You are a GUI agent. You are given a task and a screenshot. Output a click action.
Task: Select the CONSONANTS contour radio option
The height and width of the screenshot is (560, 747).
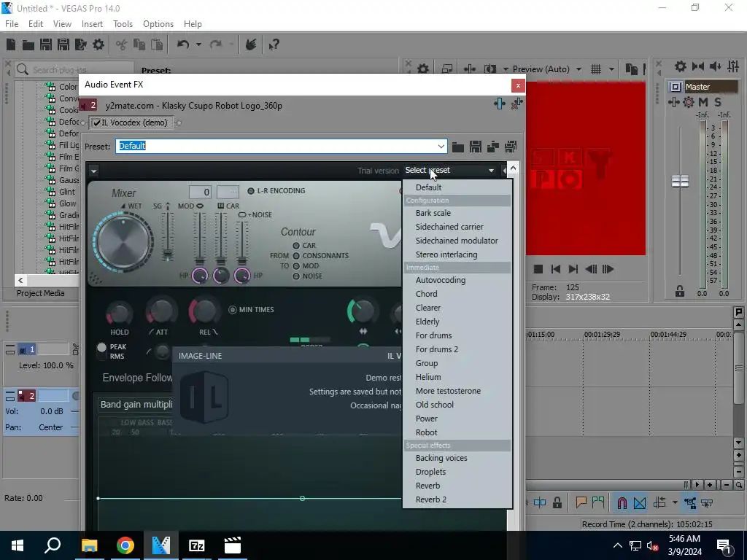point(296,256)
